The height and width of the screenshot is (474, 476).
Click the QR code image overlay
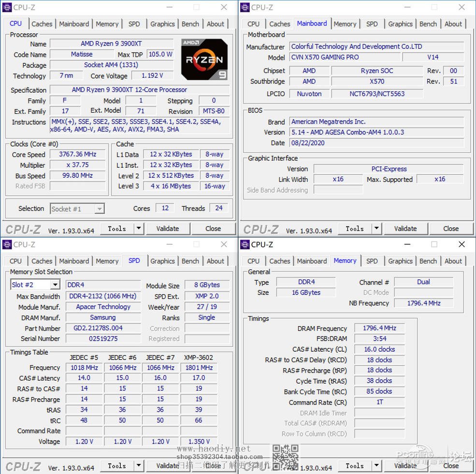[x=285, y=457]
